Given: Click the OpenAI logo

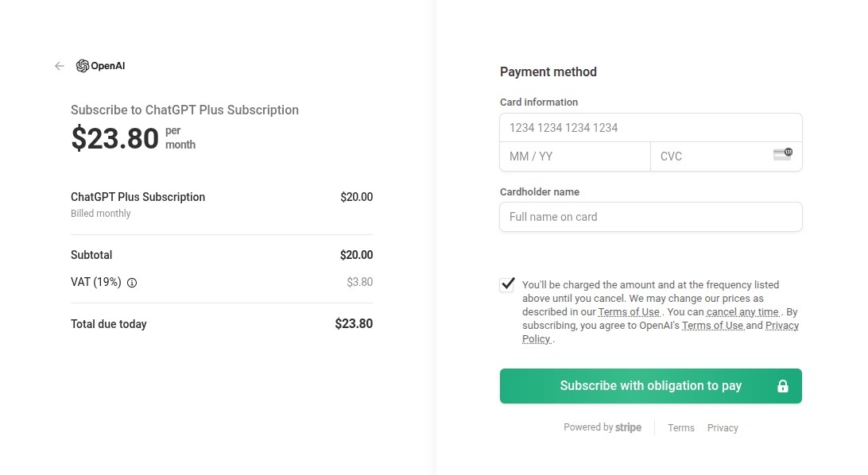Looking at the screenshot, I should [x=100, y=65].
